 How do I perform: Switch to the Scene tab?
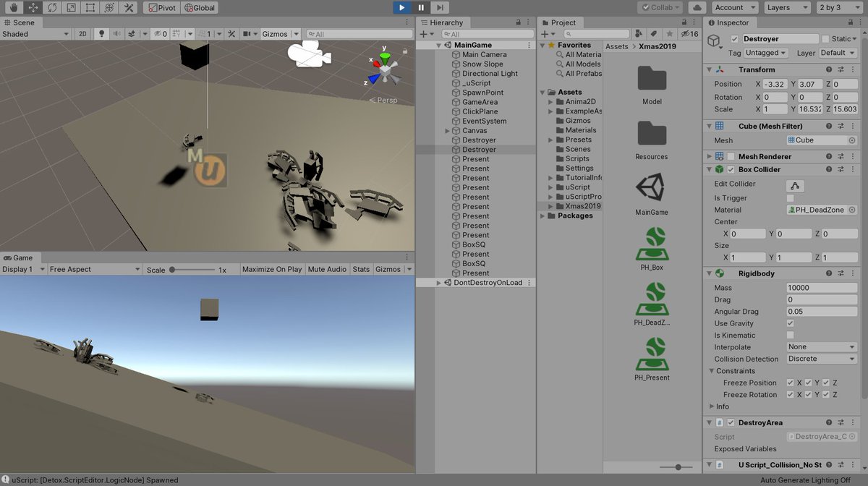point(19,22)
